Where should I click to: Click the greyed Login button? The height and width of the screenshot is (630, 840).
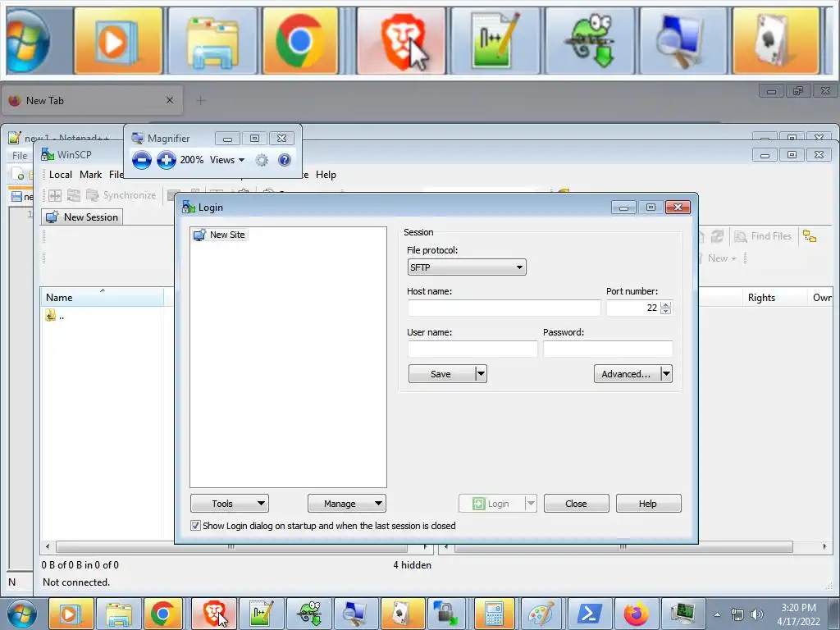tap(491, 504)
